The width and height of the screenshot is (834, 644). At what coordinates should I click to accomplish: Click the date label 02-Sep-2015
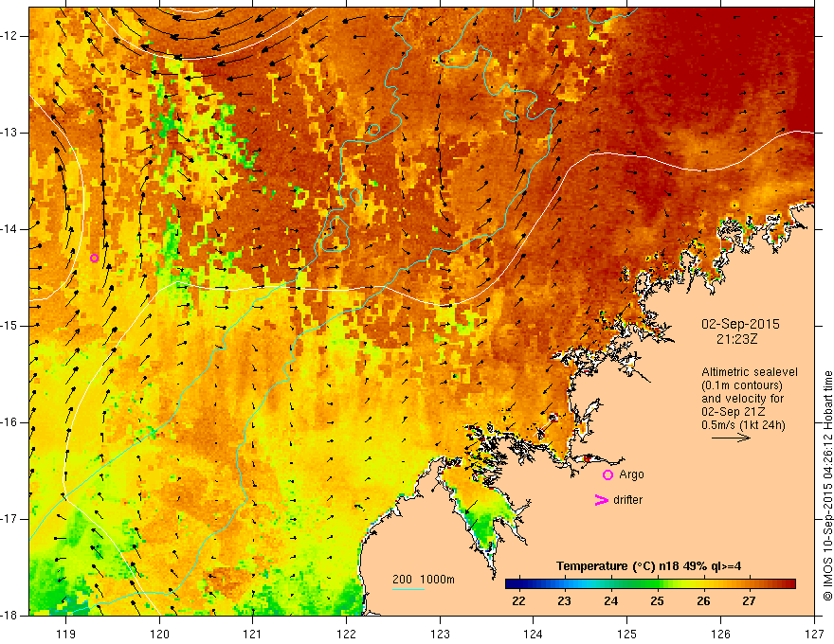(x=740, y=324)
